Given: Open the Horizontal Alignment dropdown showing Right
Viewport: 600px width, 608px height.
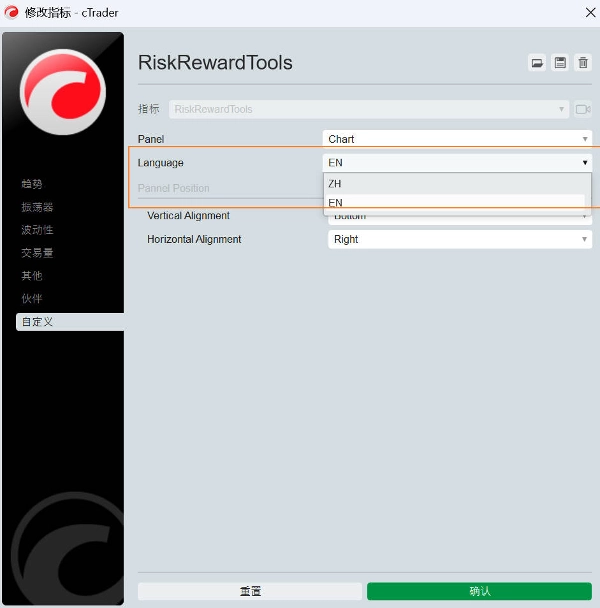Looking at the screenshot, I should 460,239.
